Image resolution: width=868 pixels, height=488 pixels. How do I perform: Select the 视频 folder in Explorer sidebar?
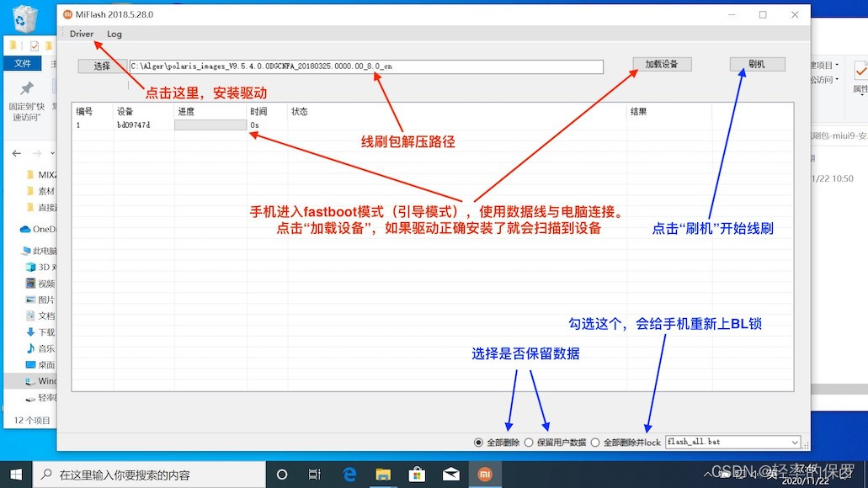[x=41, y=284]
